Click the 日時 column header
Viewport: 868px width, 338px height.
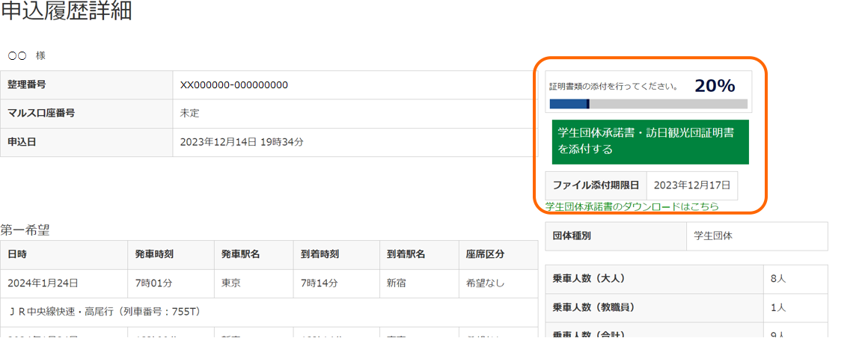click(x=17, y=255)
